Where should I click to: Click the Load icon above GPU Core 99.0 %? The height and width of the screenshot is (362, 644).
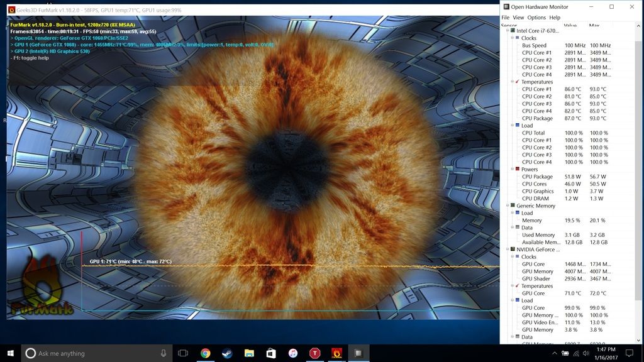[518, 300]
